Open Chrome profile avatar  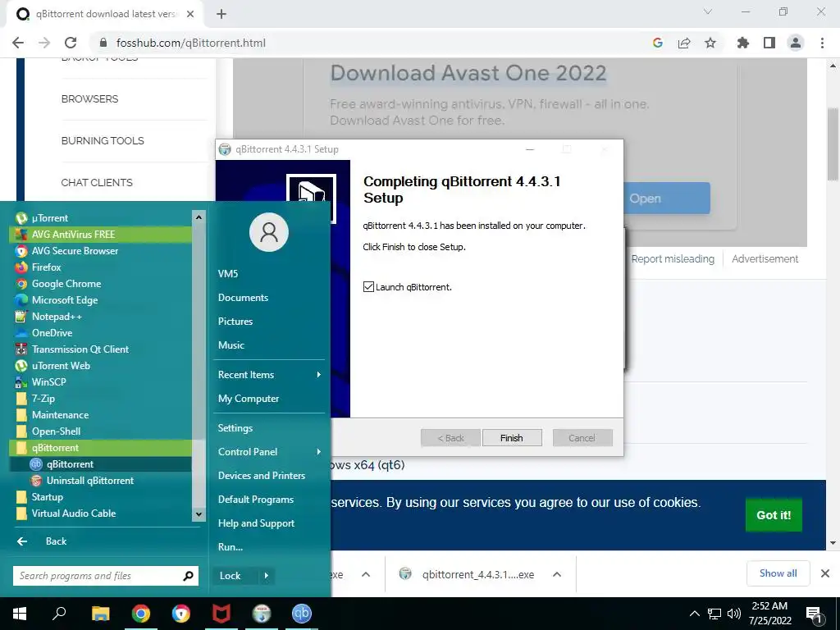click(x=796, y=43)
